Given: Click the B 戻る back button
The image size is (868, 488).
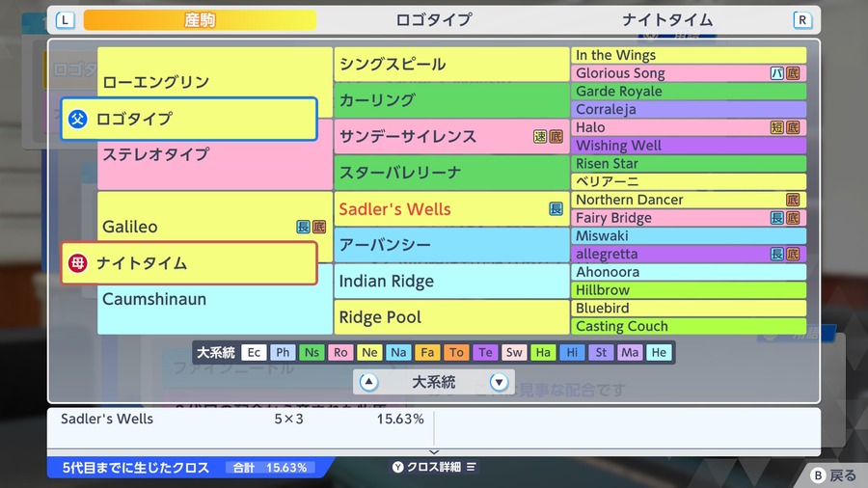Looking at the screenshot, I should pos(833,475).
